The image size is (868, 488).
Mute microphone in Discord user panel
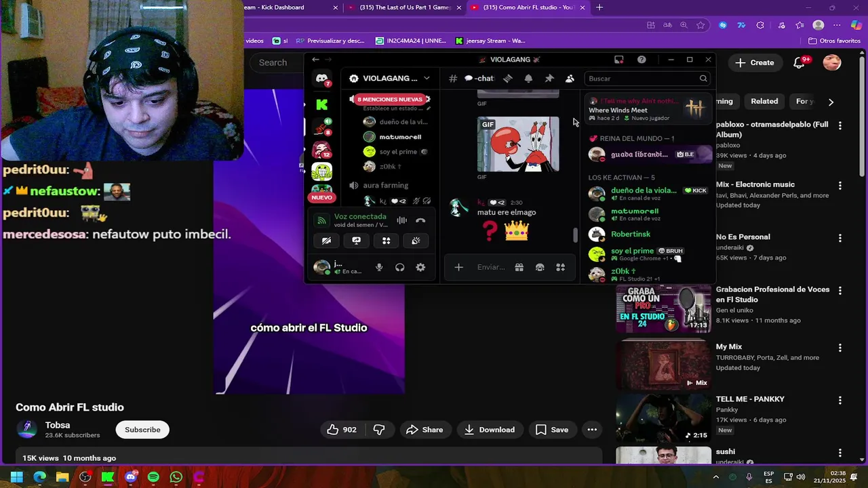(x=379, y=267)
